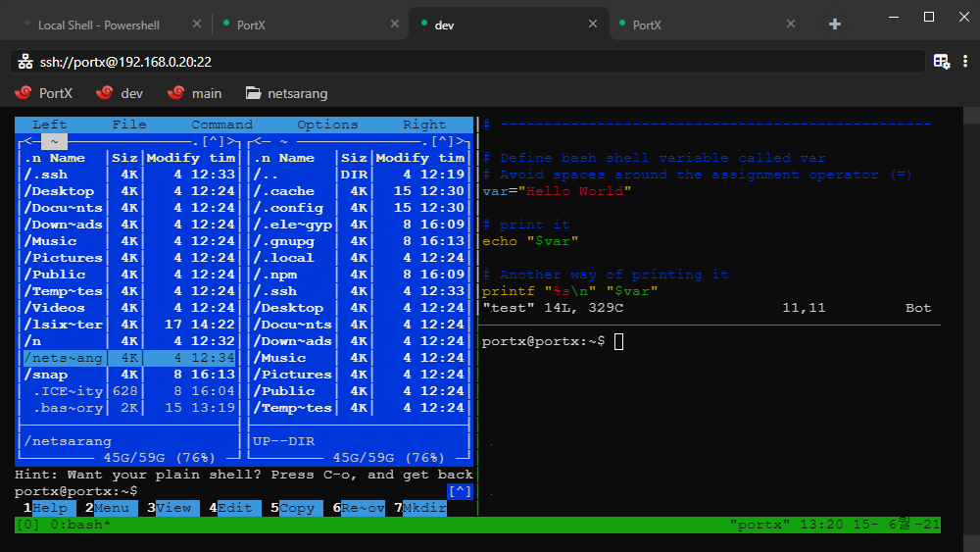
Task: Close the last PortX tab
Action: click(x=791, y=24)
